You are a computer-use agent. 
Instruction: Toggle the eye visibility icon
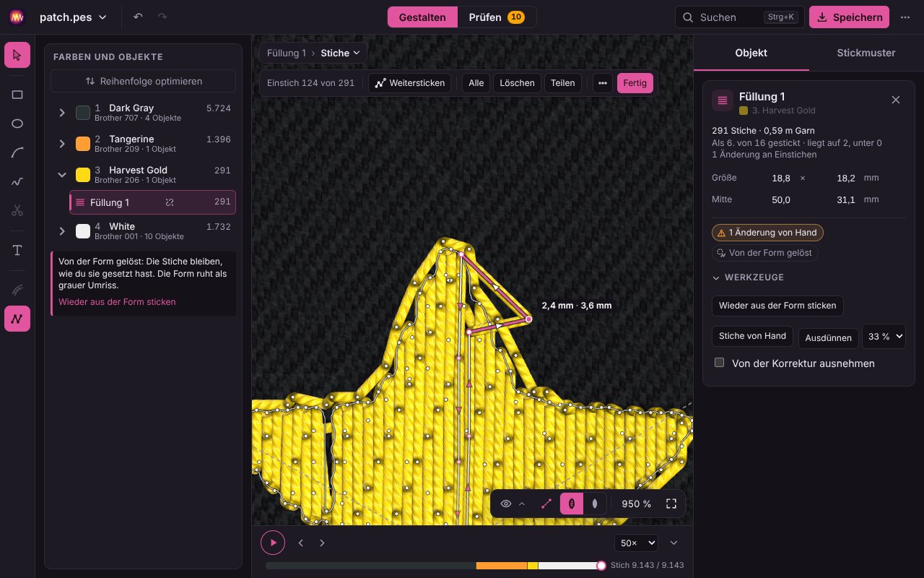[x=506, y=504]
